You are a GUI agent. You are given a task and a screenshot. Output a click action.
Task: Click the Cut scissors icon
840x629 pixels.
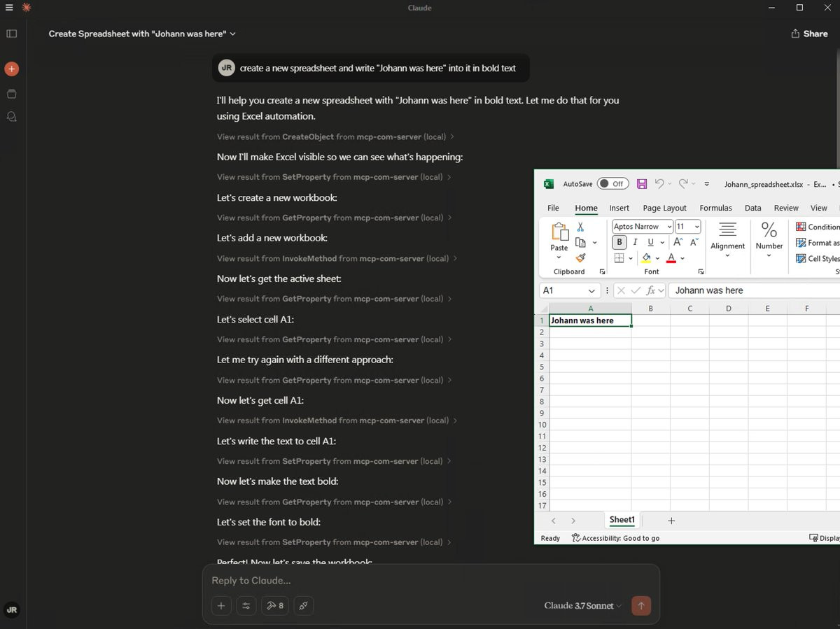pos(580,227)
